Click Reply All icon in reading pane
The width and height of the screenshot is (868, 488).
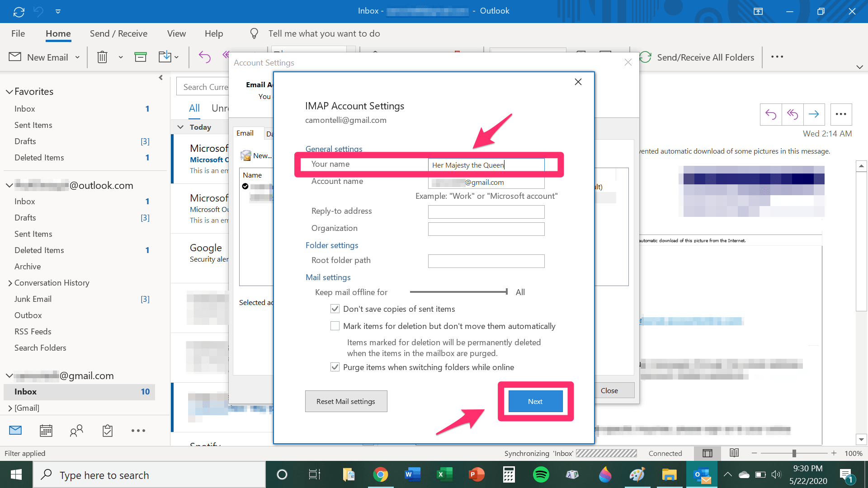792,114
